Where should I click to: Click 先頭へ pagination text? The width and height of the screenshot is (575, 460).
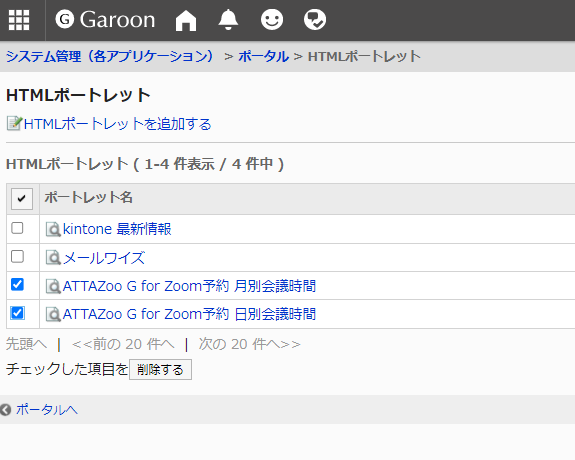click(x=26, y=344)
